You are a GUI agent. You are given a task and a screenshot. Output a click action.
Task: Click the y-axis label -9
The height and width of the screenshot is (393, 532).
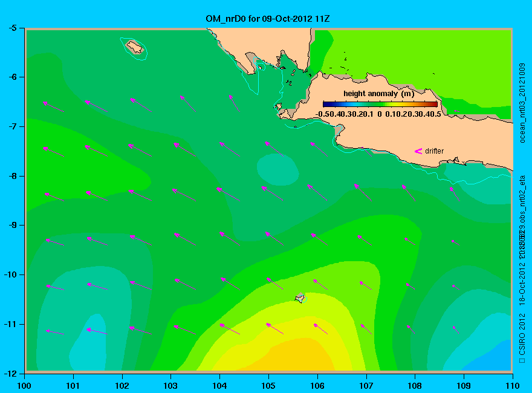[x=12, y=225]
